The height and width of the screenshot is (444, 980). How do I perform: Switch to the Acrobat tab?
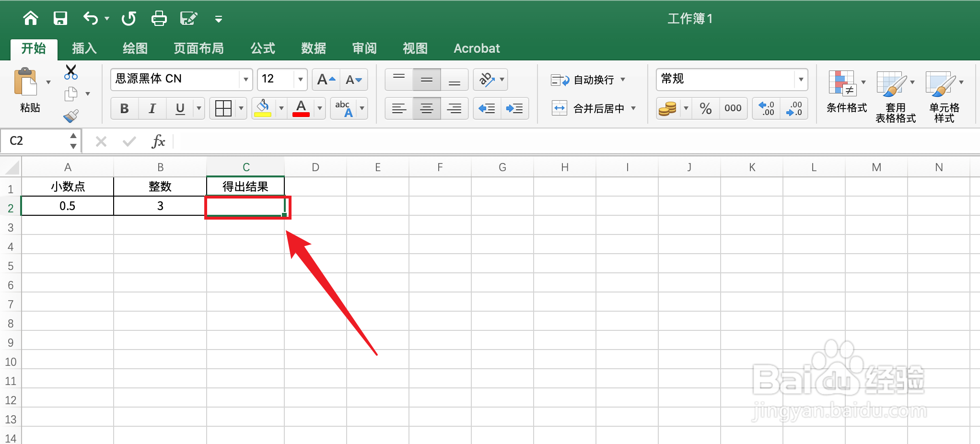click(477, 48)
